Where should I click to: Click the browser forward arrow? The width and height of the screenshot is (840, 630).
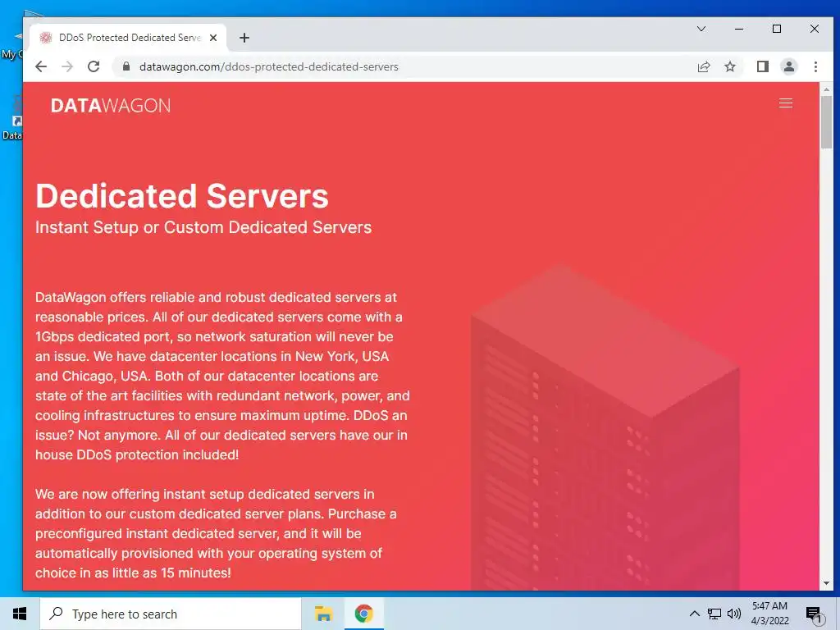pyautogui.click(x=67, y=66)
